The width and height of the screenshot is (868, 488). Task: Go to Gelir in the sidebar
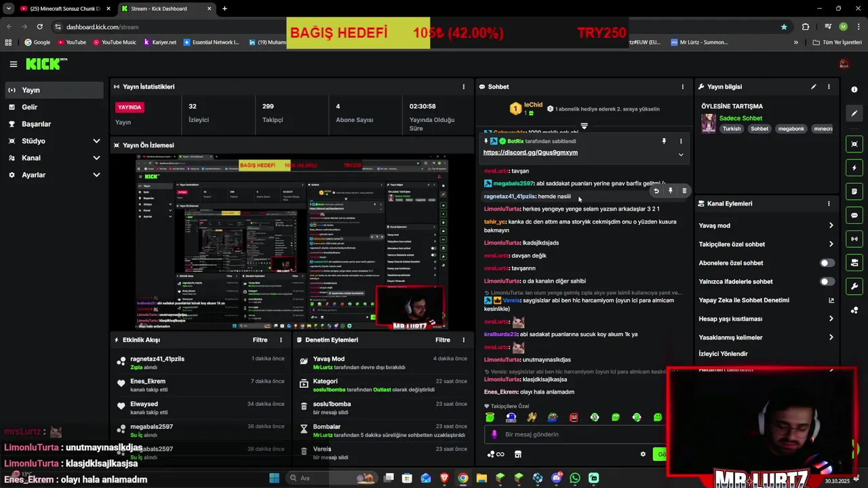click(x=54, y=107)
